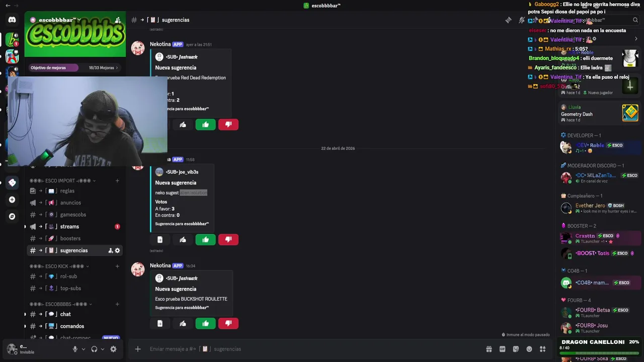Select the highlighted escobbbbar server icon in rail
644x362 pixels.
12,40
